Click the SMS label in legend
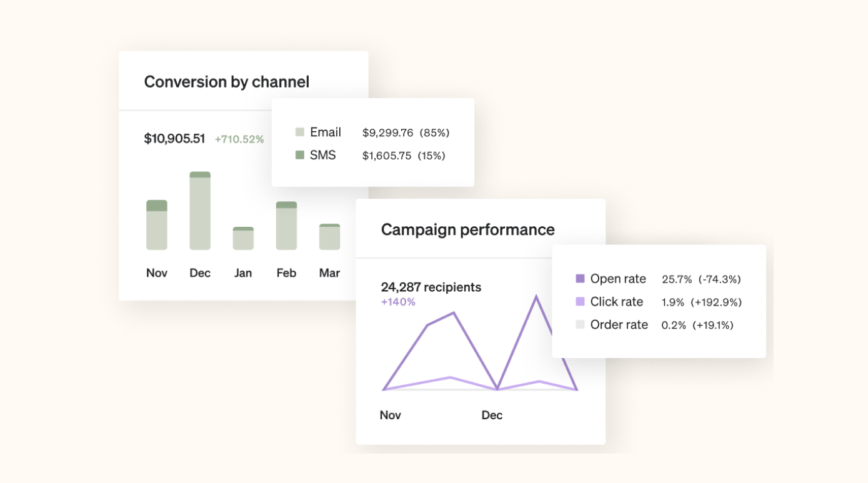This screenshot has width=868, height=483. (x=323, y=155)
